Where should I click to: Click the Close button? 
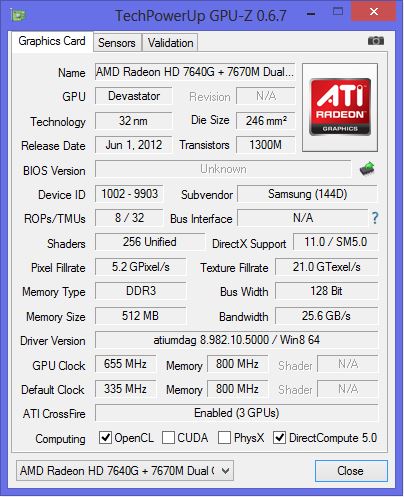(351, 471)
